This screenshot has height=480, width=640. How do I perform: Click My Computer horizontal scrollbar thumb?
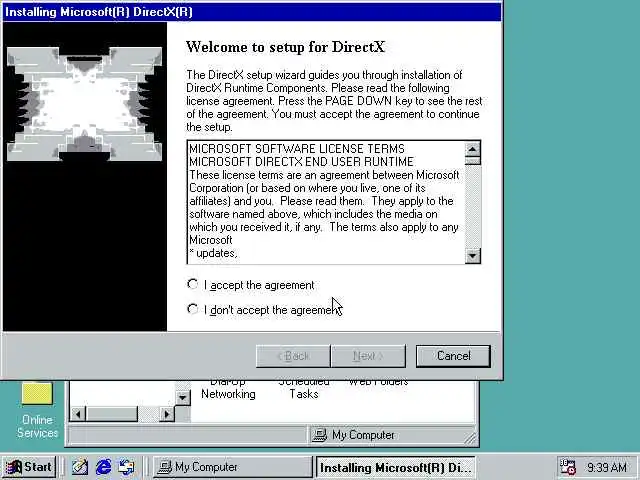111,414
